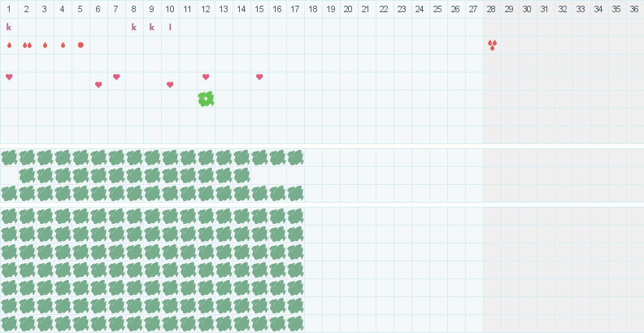Click the 'k' marker on day 9
Viewport: 644px width, 333px height.
coord(152,27)
